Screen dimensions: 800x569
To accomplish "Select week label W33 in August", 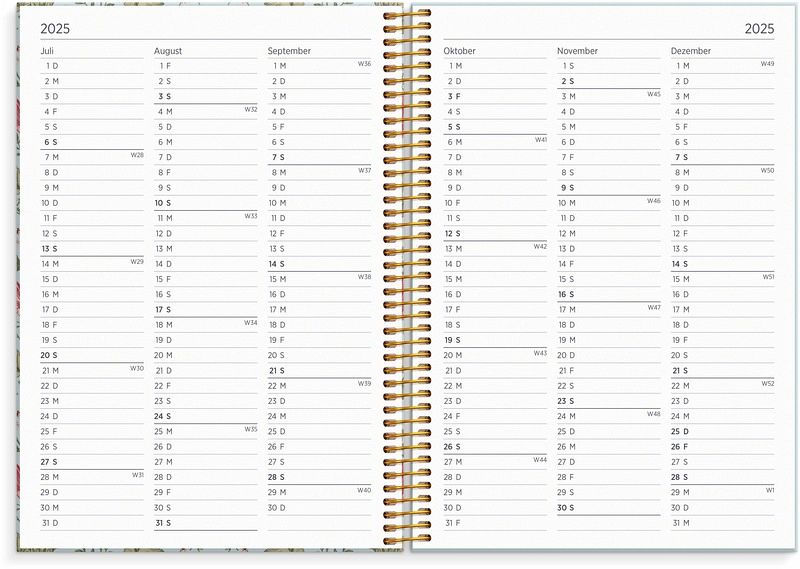I will pyautogui.click(x=250, y=216).
